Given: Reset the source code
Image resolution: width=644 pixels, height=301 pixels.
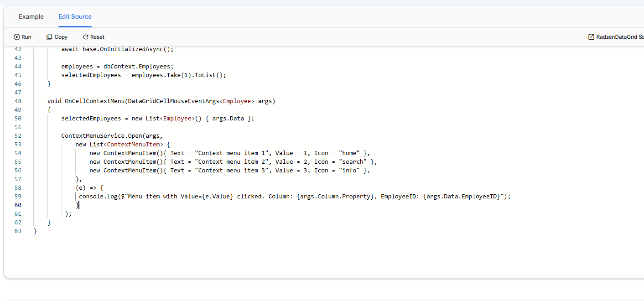Looking at the screenshot, I should click(x=93, y=37).
